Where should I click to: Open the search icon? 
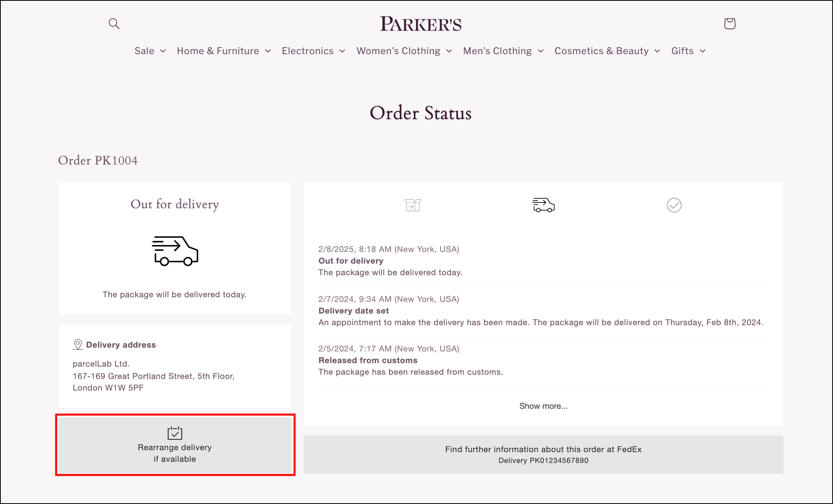(x=114, y=23)
